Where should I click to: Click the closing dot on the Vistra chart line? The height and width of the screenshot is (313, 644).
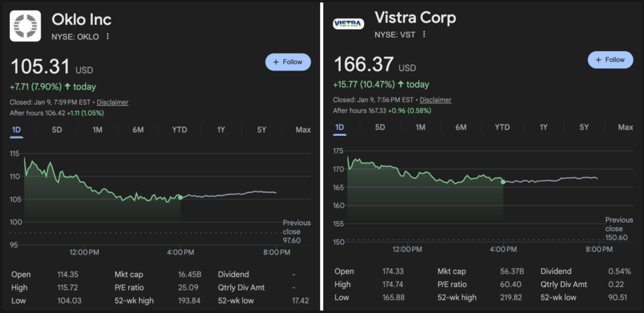(503, 182)
